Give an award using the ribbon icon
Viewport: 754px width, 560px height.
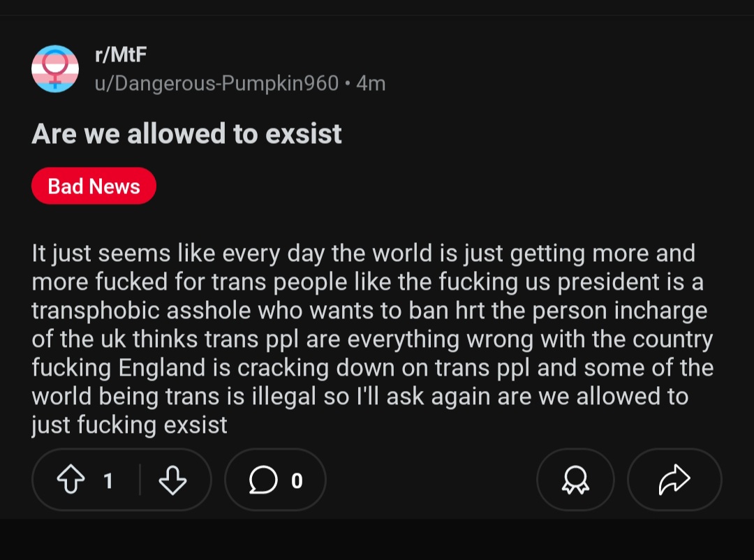pos(575,480)
